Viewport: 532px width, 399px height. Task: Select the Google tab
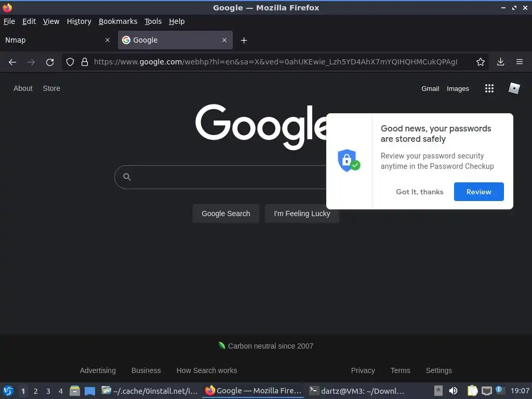pos(175,40)
